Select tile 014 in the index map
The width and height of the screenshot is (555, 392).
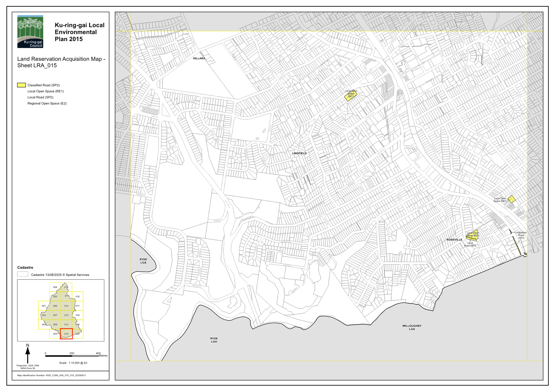[66, 324]
